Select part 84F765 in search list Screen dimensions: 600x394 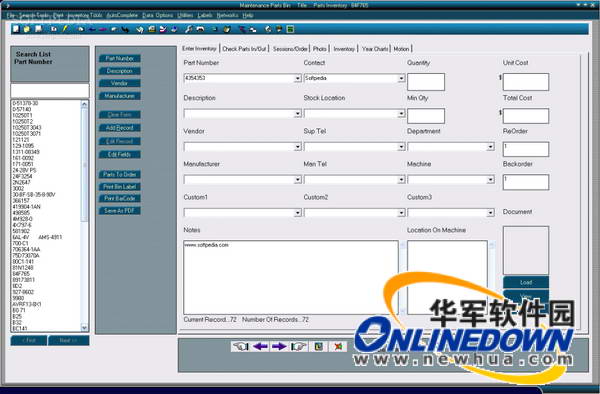pyautogui.click(x=21, y=274)
